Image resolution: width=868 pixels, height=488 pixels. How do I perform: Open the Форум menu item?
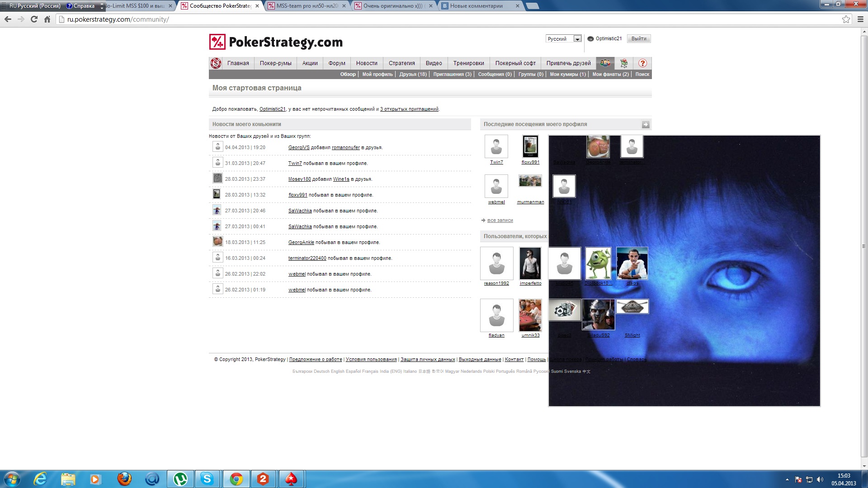click(336, 63)
